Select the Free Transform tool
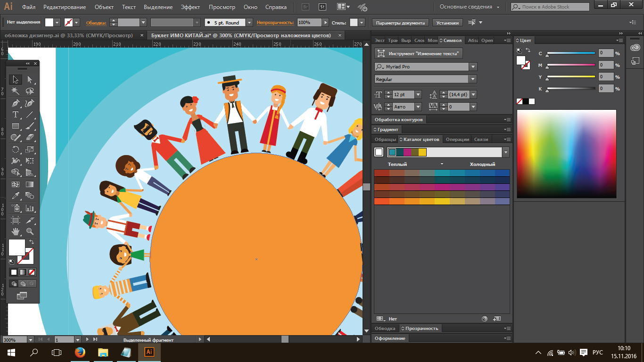Image resolution: width=644 pixels, height=362 pixels. (30, 161)
